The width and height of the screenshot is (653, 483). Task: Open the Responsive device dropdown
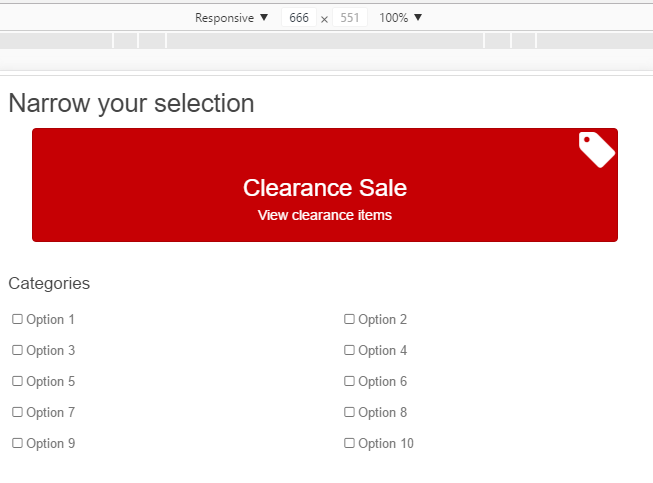[x=231, y=18]
